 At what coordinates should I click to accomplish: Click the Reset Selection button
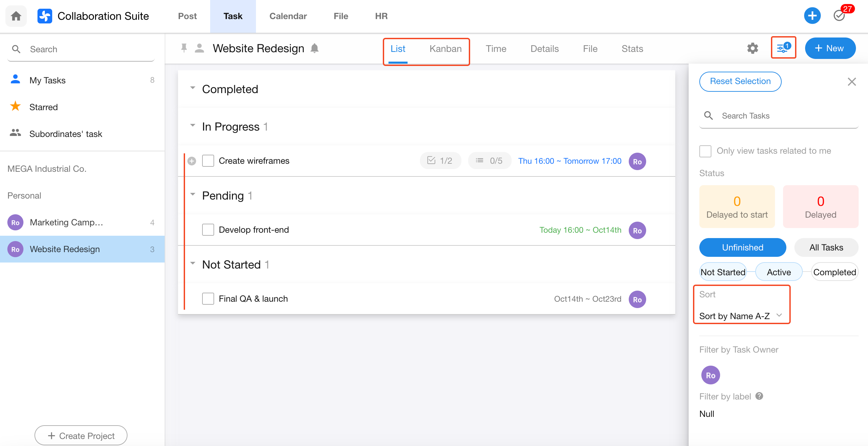(x=740, y=81)
